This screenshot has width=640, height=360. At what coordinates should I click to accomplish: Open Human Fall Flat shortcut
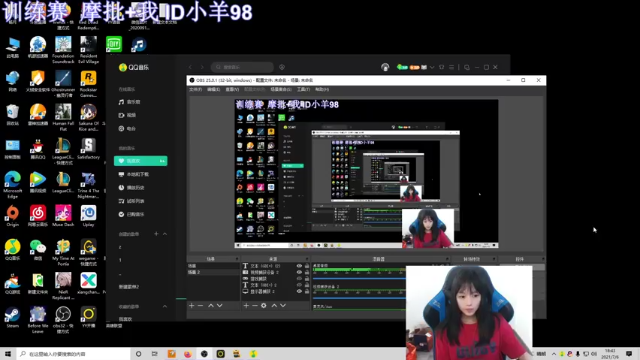pyautogui.click(x=63, y=118)
